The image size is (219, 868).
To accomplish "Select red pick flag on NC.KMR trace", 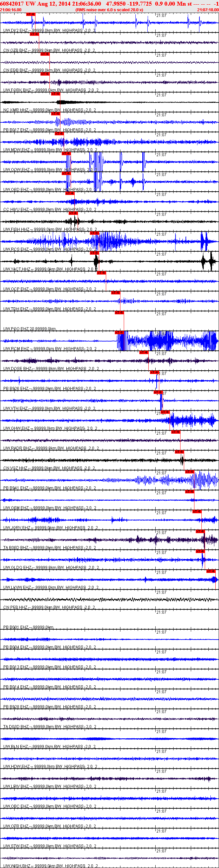I will (55, 94).
